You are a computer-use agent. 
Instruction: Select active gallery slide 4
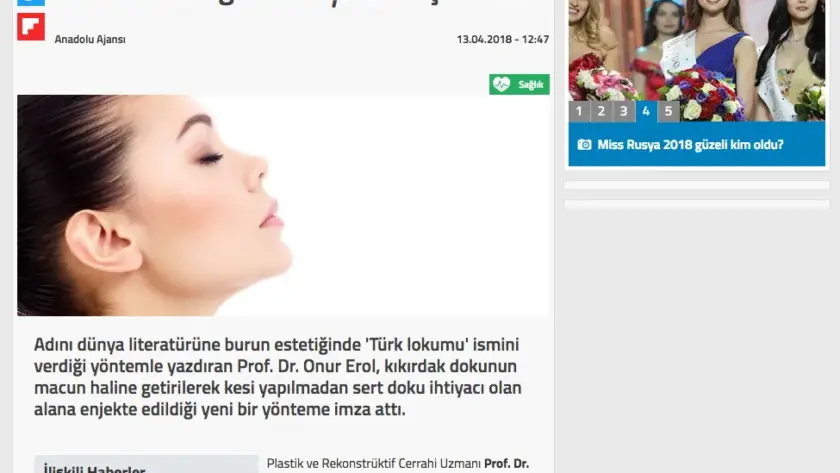pos(646,111)
